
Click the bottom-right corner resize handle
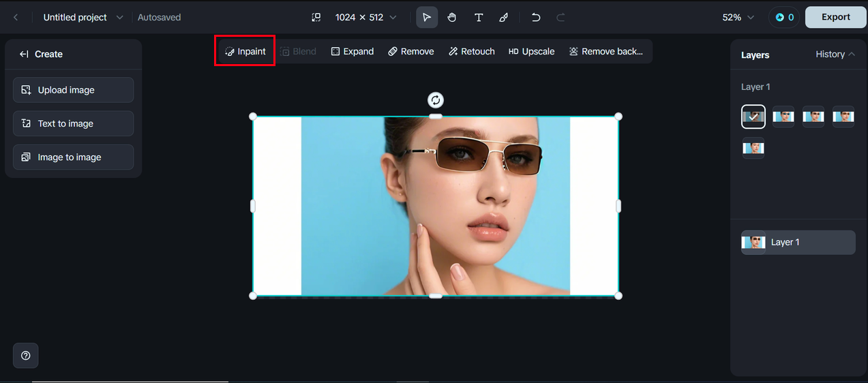(618, 295)
